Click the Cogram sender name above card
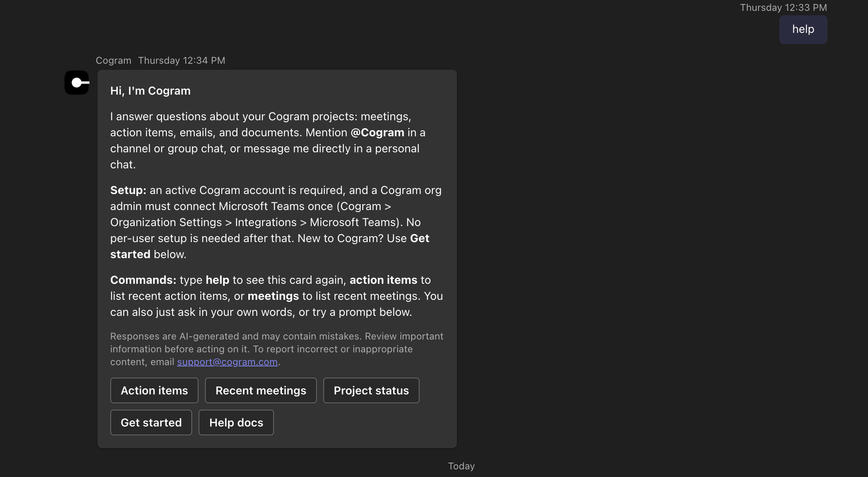The image size is (868, 477). coord(114,61)
